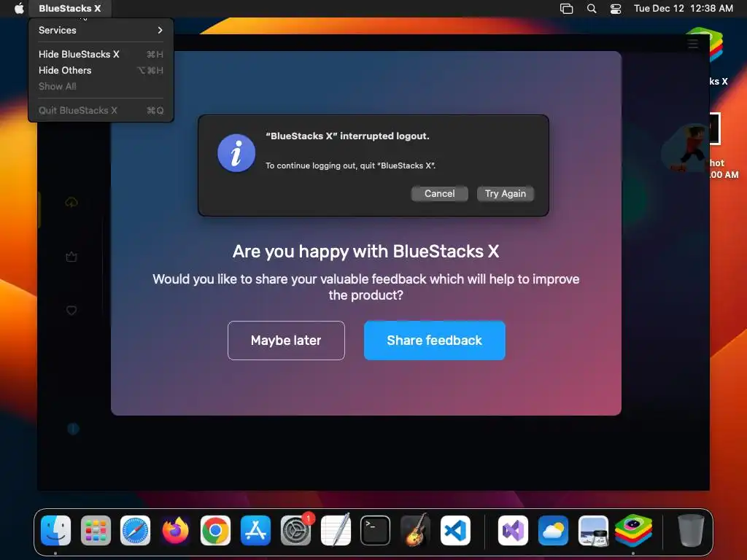747x560 pixels.
Task: Click the info icon in logout dialog
Action: (x=236, y=153)
